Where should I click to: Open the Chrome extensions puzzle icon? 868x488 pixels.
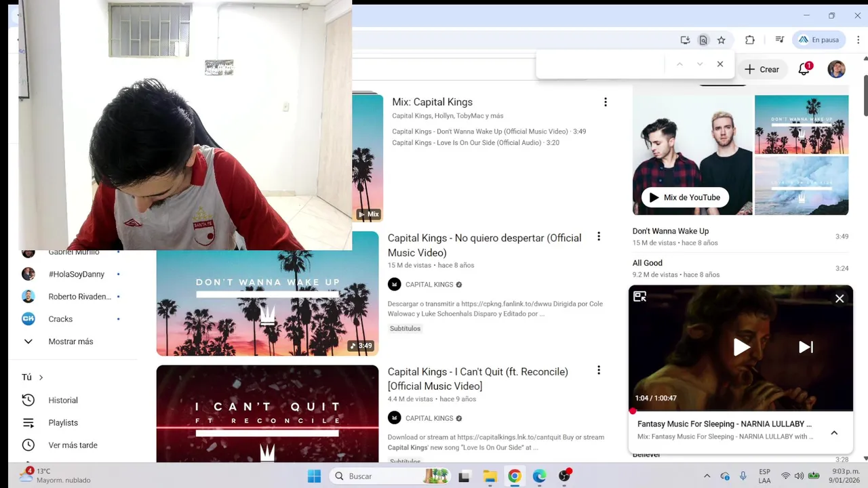tap(750, 40)
